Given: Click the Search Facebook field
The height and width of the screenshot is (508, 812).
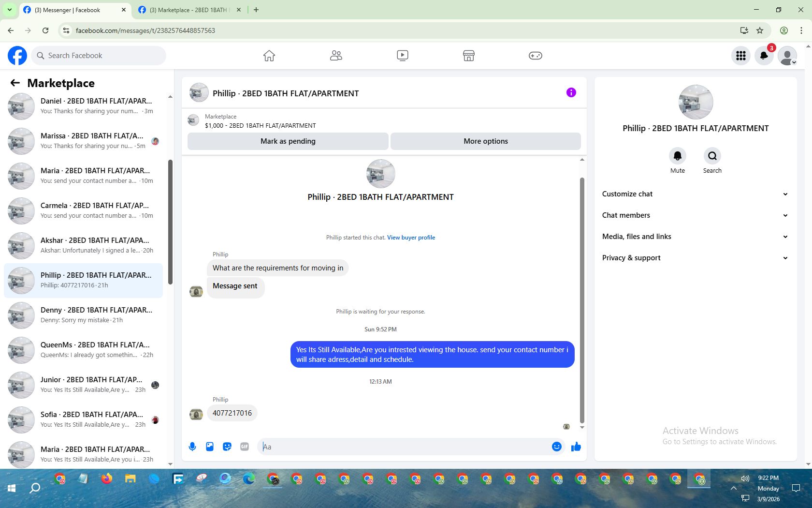Looking at the screenshot, I should tap(99, 56).
